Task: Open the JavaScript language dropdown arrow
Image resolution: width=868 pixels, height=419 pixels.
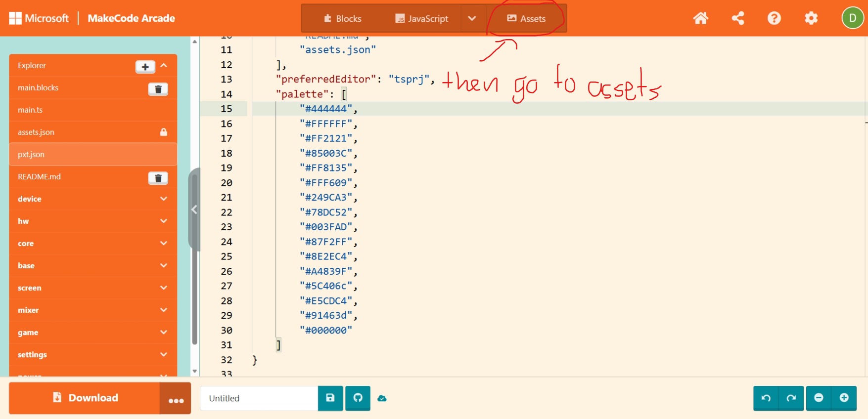Action: pos(472,18)
